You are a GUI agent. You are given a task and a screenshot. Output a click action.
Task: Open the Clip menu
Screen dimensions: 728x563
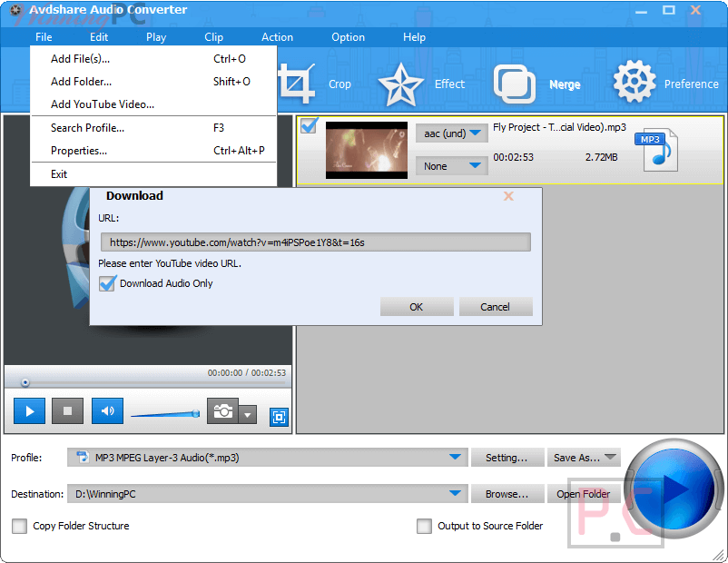click(213, 37)
